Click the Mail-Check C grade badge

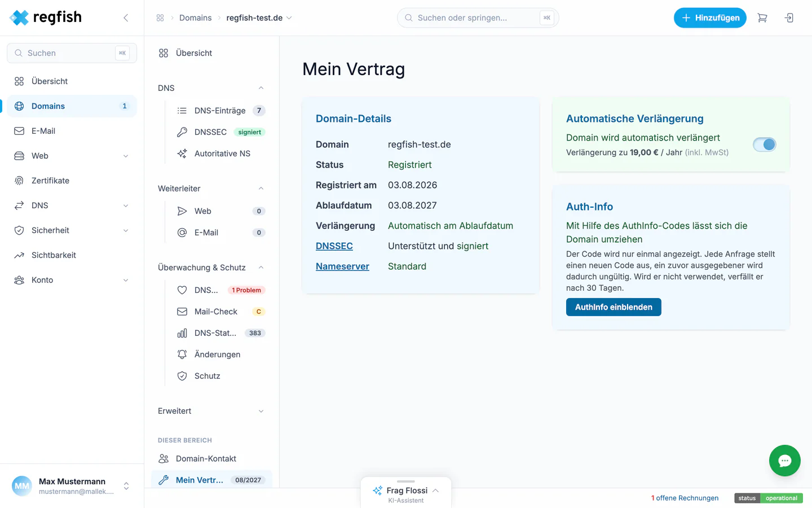pos(259,312)
